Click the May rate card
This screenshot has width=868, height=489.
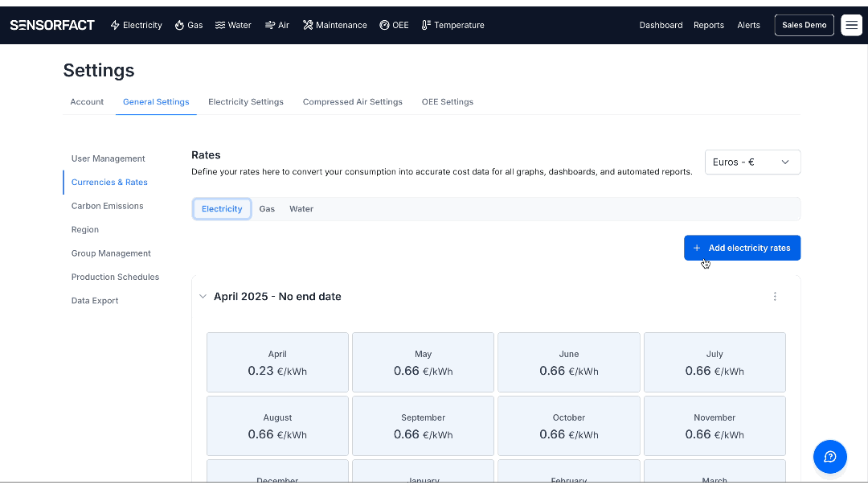[x=423, y=363]
